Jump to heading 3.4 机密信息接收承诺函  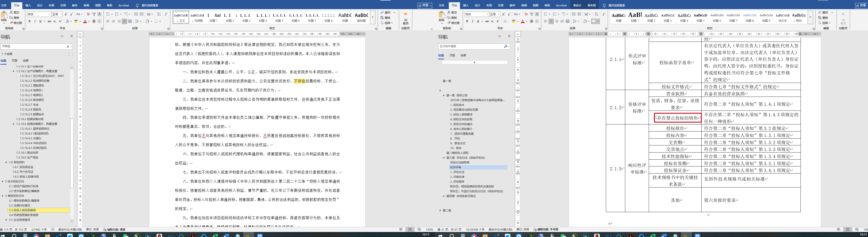point(23,215)
